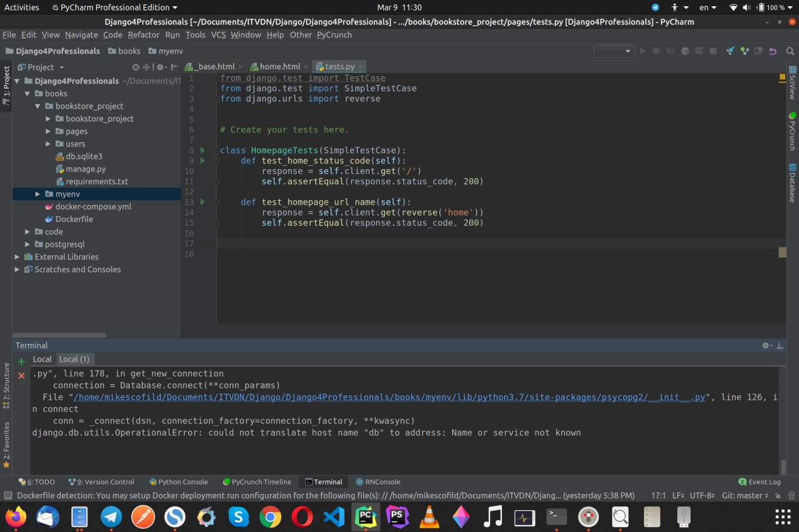The image size is (799, 532).
Task: Open Event Log in status bar
Action: (x=760, y=482)
